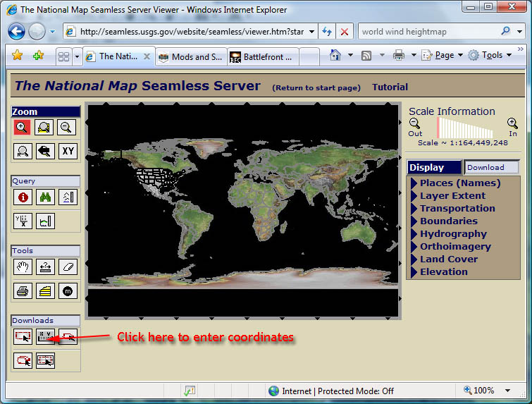Click the red X Stop loading button
The height and width of the screenshot is (404, 532).
[x=345, y=32]
